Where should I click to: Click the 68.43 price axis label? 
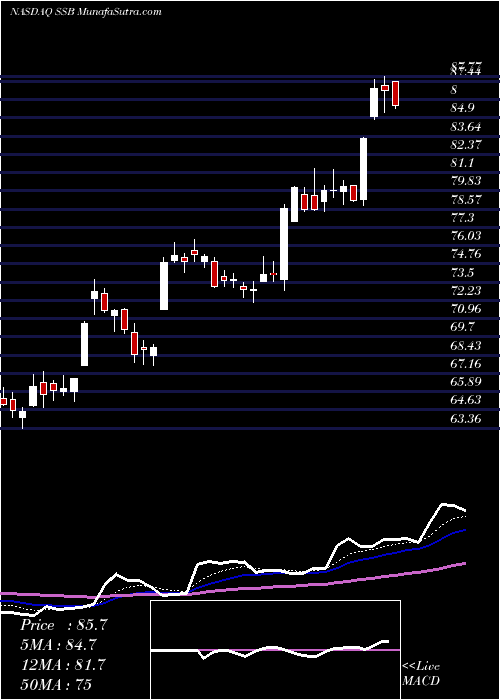(x=467, y=346)
